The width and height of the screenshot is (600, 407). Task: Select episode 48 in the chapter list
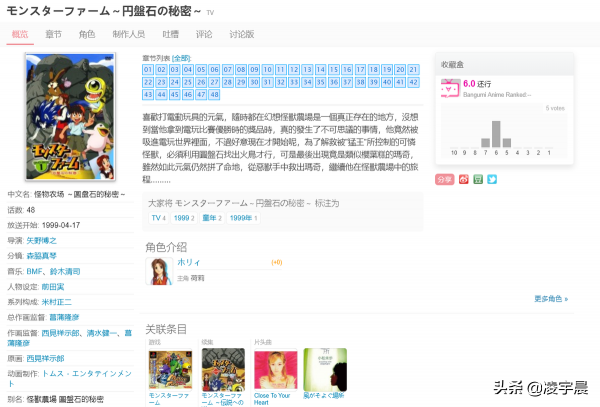click(213, 94)
